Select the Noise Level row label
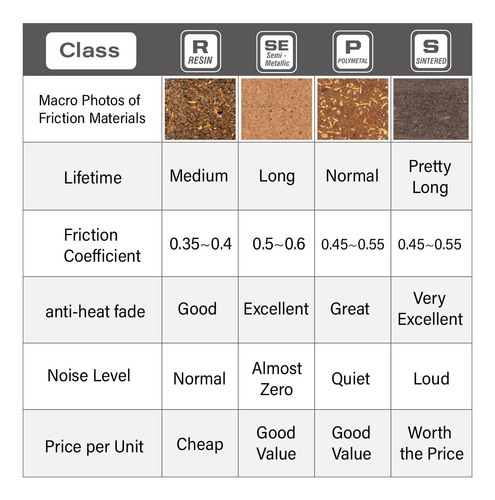 click(89, 375)
